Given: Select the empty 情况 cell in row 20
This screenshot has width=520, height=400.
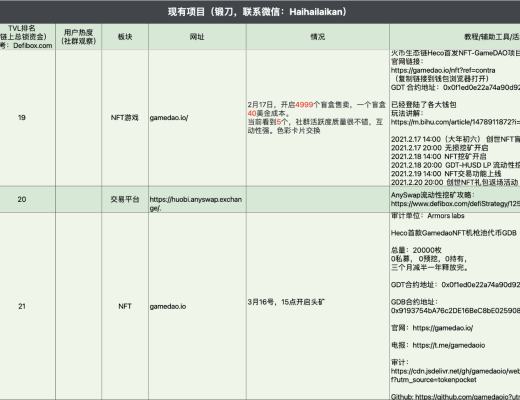Looking at the screenshot, I should (x=318, y=199).
